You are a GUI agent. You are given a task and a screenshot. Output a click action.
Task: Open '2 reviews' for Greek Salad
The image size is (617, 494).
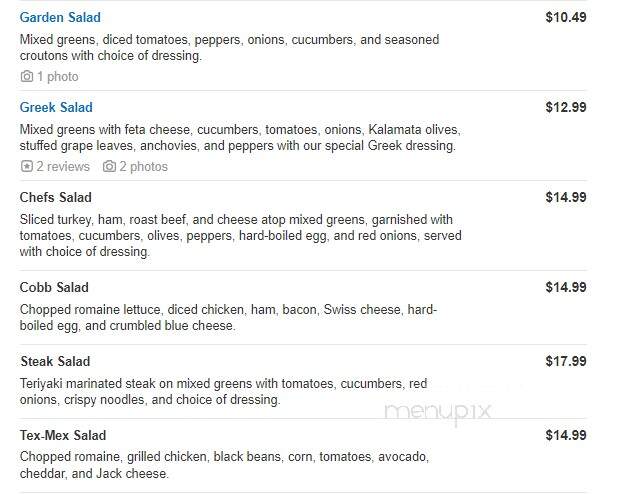click(x=63, y=167)
